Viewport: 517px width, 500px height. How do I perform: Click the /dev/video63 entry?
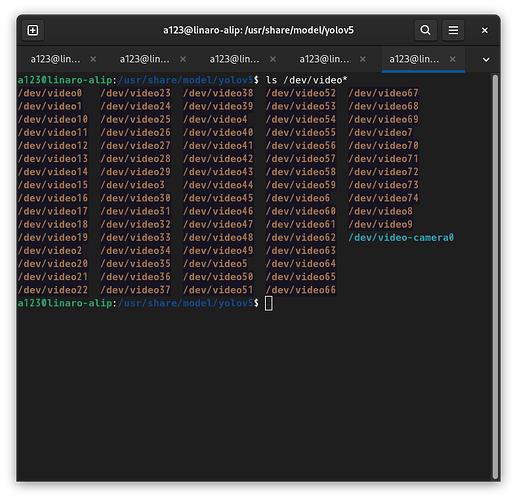(x=301, y=251)
